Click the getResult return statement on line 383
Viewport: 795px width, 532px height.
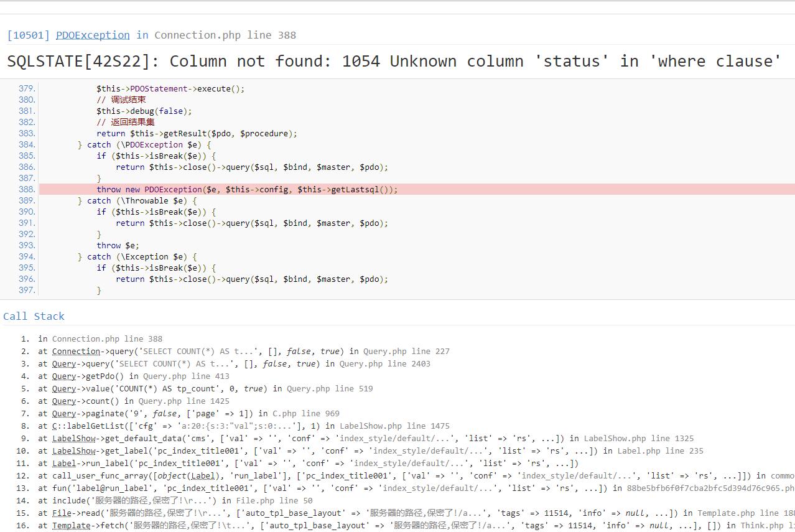click(x=197, y=133)
